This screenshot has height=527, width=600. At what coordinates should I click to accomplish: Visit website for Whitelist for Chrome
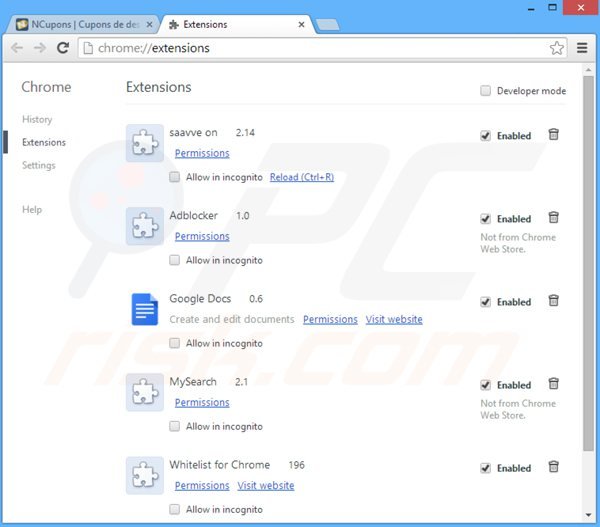tap(266, 485)
